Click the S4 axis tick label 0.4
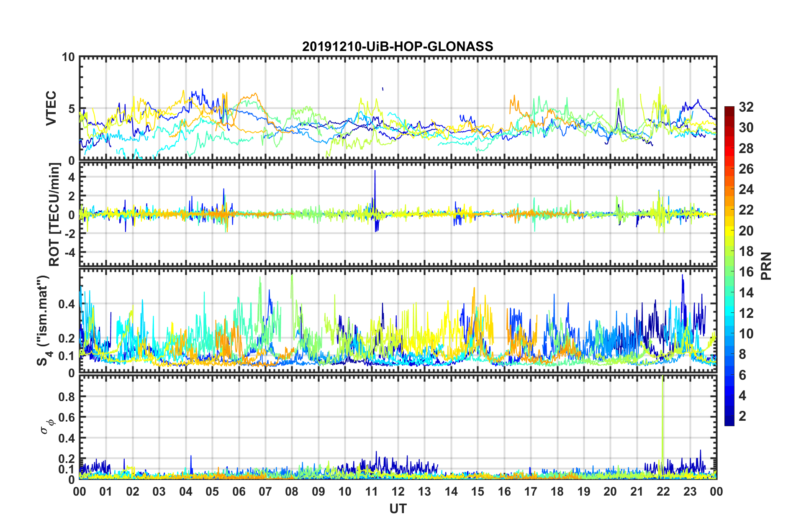Viewport: 796px width, 532px height. 67,304
